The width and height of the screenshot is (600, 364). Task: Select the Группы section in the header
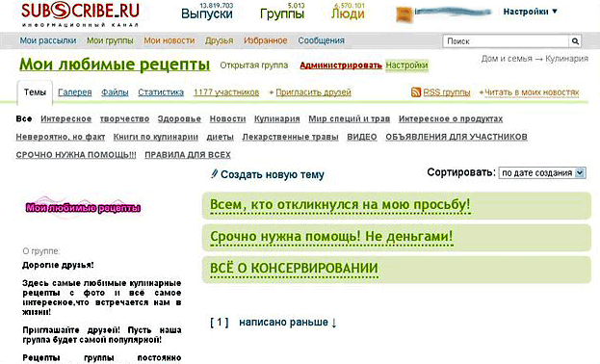[282, 13]
